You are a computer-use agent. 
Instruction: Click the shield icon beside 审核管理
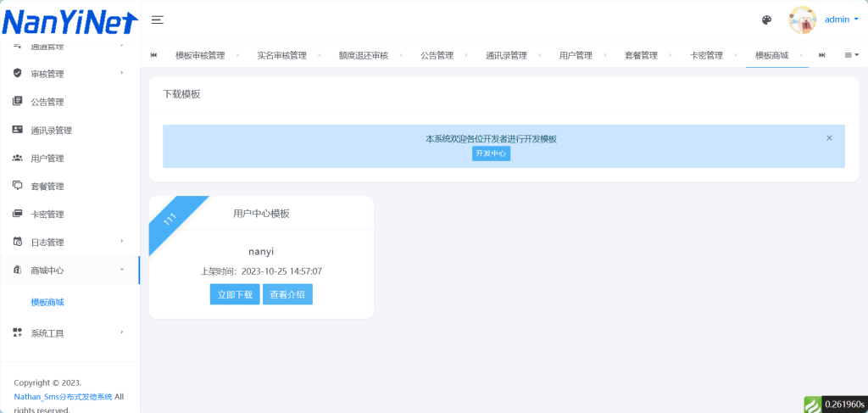[17, 73]
